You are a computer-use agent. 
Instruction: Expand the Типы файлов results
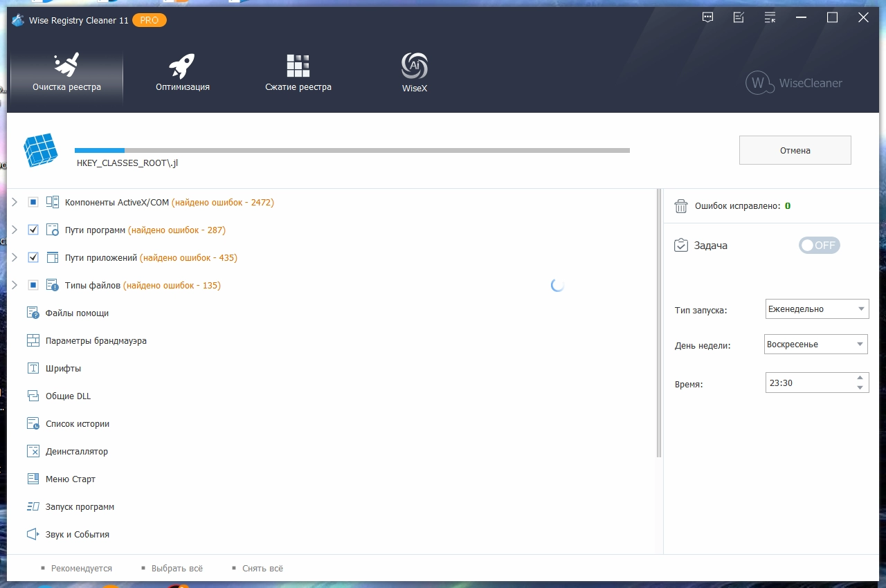15,286
